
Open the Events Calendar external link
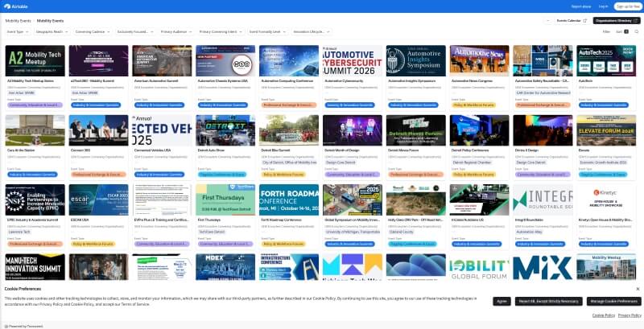point(572,20)
